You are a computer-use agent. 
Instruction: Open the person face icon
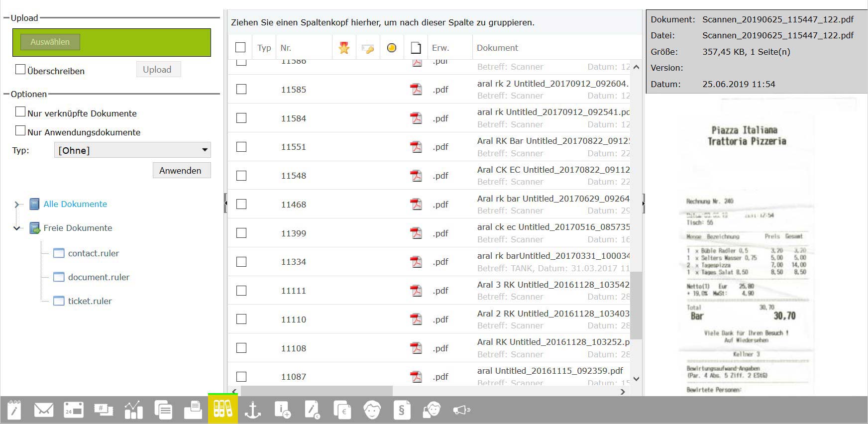(x=372, y=410)
